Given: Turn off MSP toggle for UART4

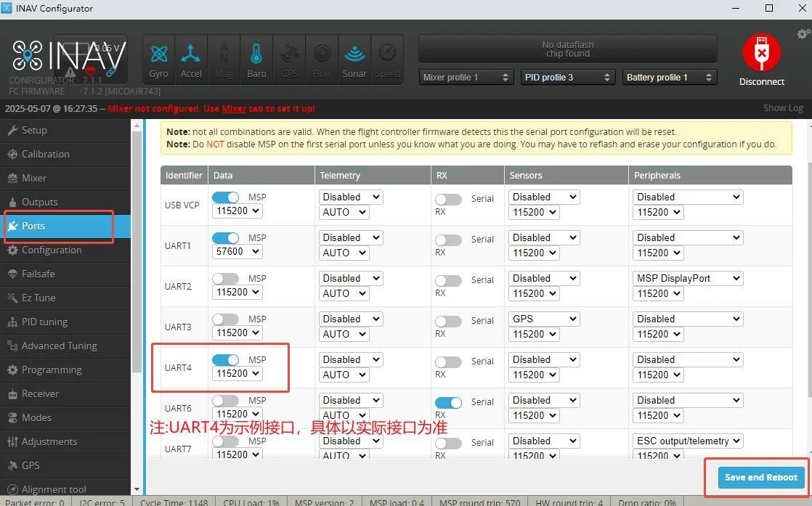Looking at the screenshot, I should pos(225,360).
